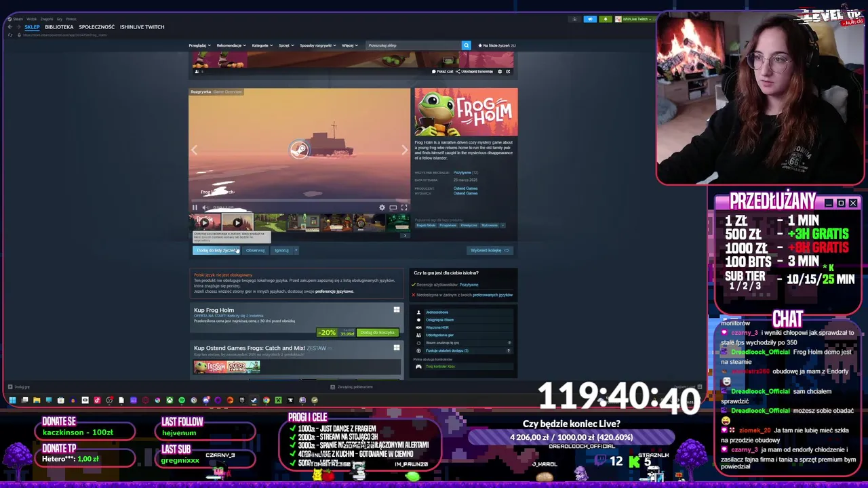The height and width of the screenshot is (488, 868).
Task: Click Ignoruj button
Action: (x=281, y=250)
